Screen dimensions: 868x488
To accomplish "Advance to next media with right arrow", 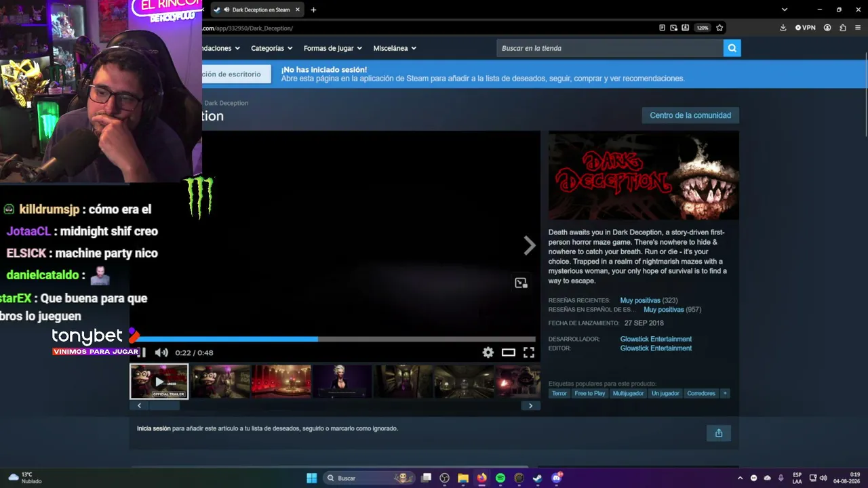I will (x=530, y=245).
